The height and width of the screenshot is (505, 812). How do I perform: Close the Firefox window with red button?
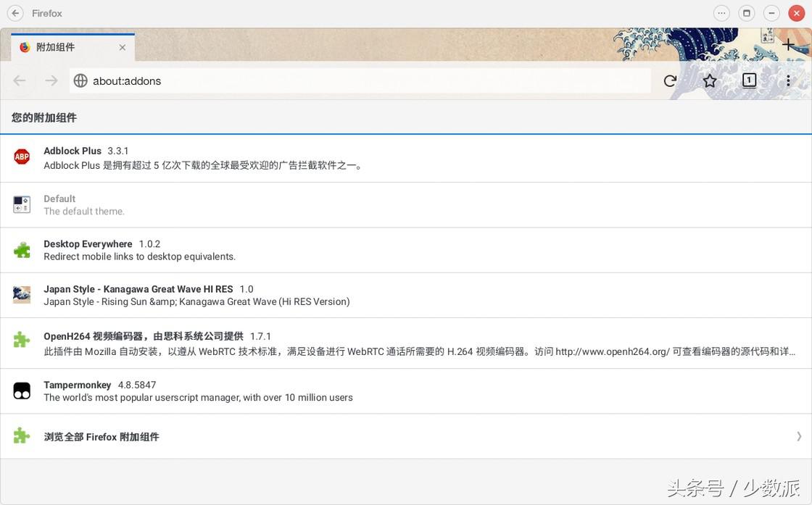tap(796, 13)
